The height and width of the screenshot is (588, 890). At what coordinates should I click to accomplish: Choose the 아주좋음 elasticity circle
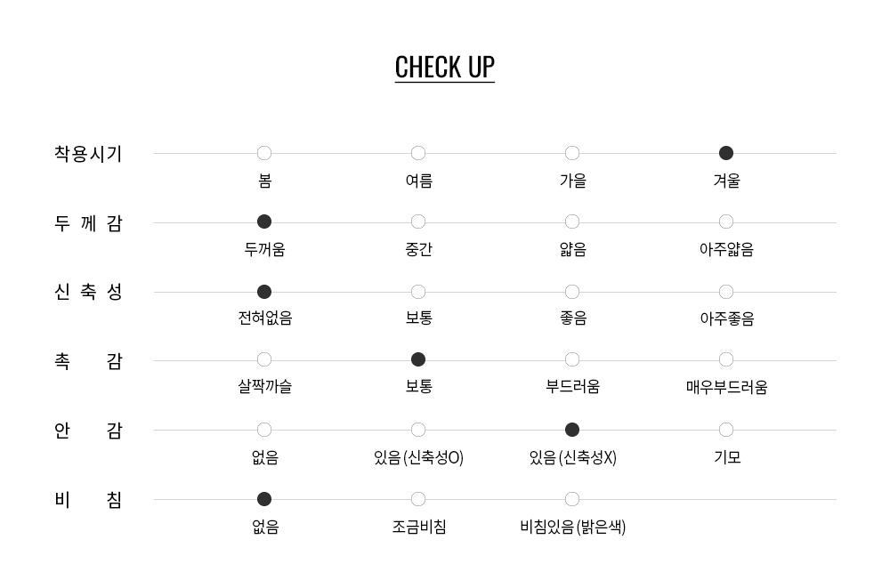pos(726,292)
